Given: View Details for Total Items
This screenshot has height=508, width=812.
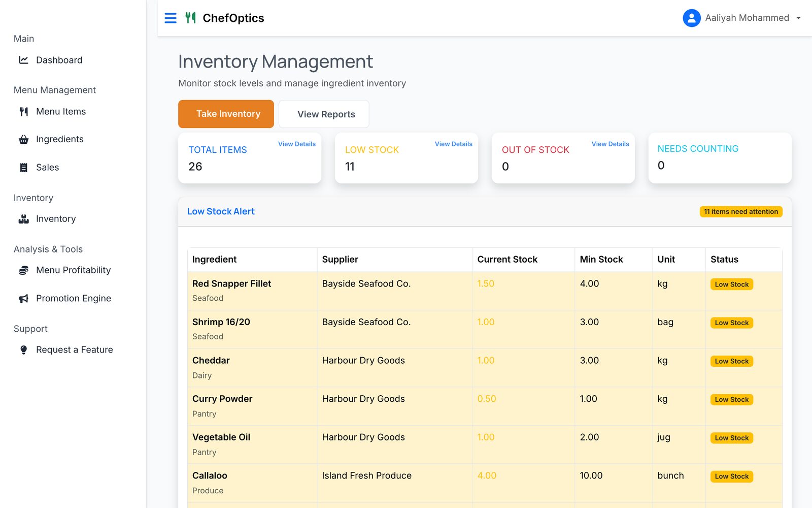Looking at the screenshot, I should [x=297, y=144].
